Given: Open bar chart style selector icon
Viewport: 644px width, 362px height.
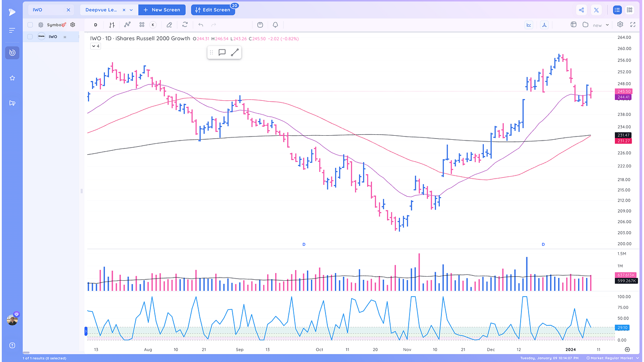Looking at the screenshot, I should click(x=112, y=25).
